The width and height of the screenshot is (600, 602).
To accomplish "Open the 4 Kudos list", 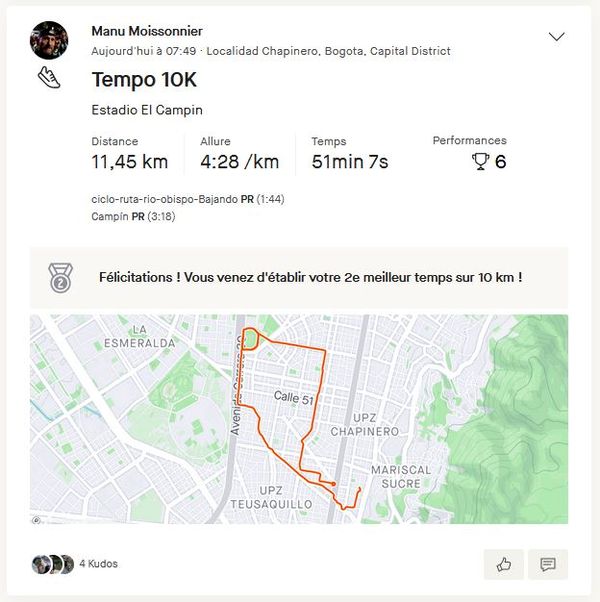I will tap(98, 564).
